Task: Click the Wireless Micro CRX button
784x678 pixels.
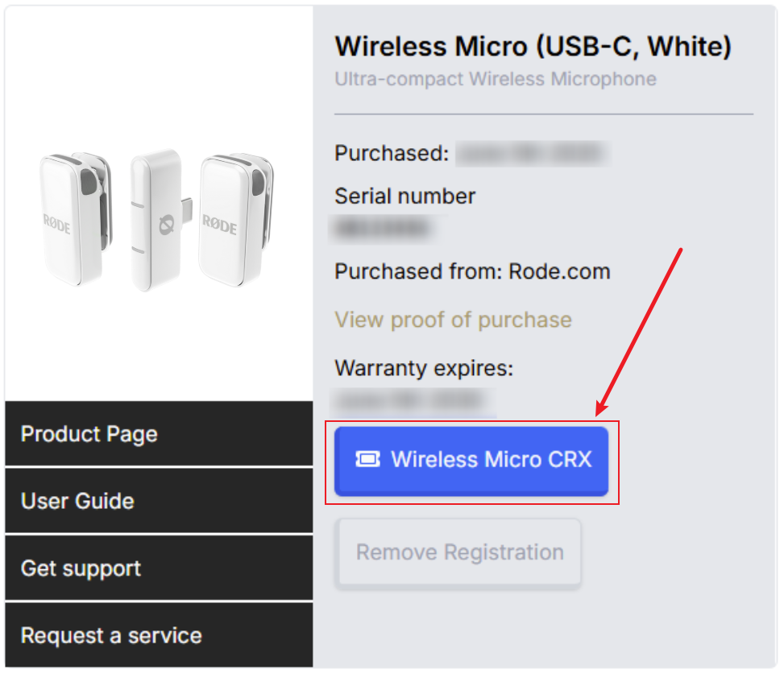Action: [471, 461]
